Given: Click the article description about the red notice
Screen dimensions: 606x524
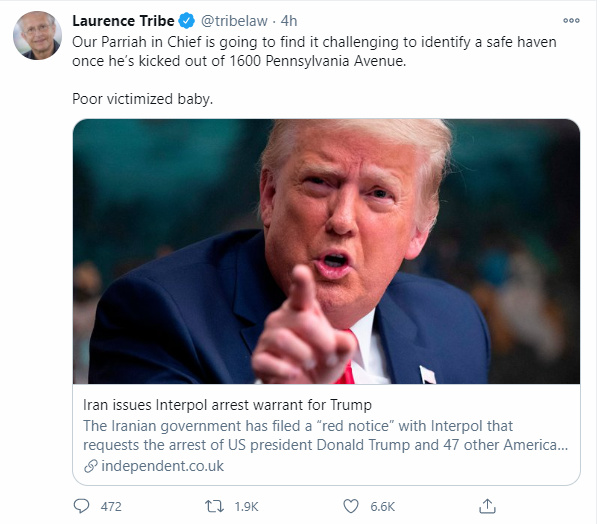Looking at the screenshot, I should (x=326, y=435).
